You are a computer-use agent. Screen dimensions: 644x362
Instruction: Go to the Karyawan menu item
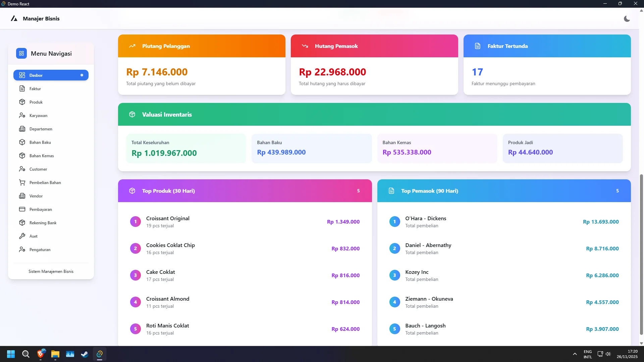38,116
